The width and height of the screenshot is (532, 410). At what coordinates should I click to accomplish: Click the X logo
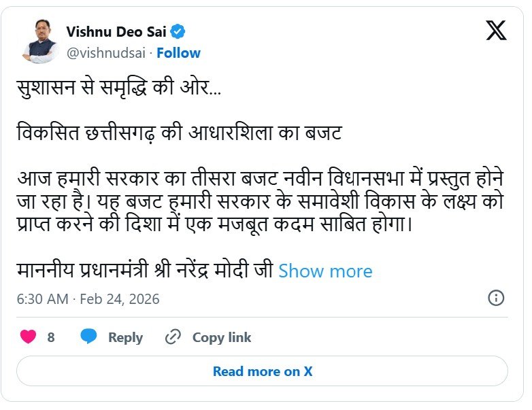496,31
